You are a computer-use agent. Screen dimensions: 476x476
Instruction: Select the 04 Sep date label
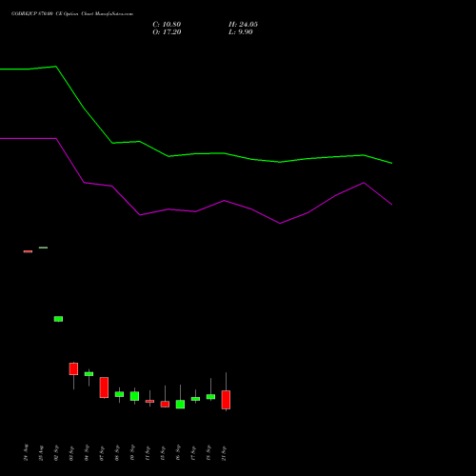pos(87,453)
